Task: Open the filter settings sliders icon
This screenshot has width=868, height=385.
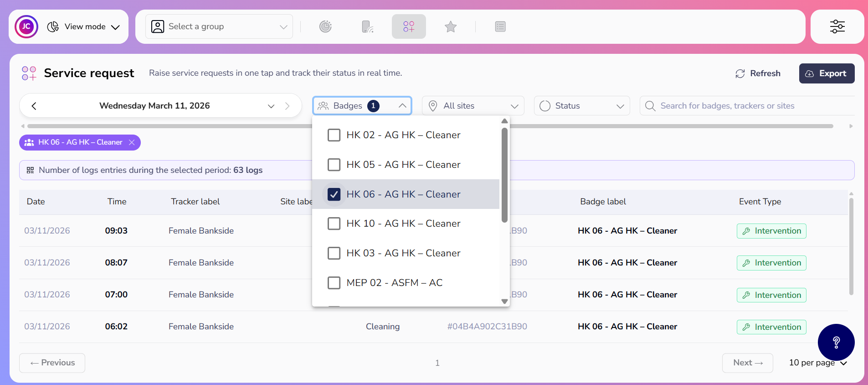Action: pyautogui.click(x=837, y=26)
